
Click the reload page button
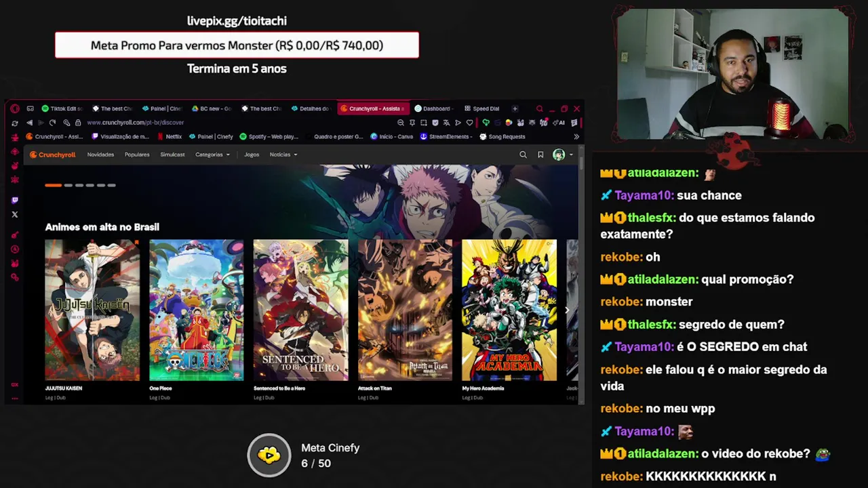[52, 123]
